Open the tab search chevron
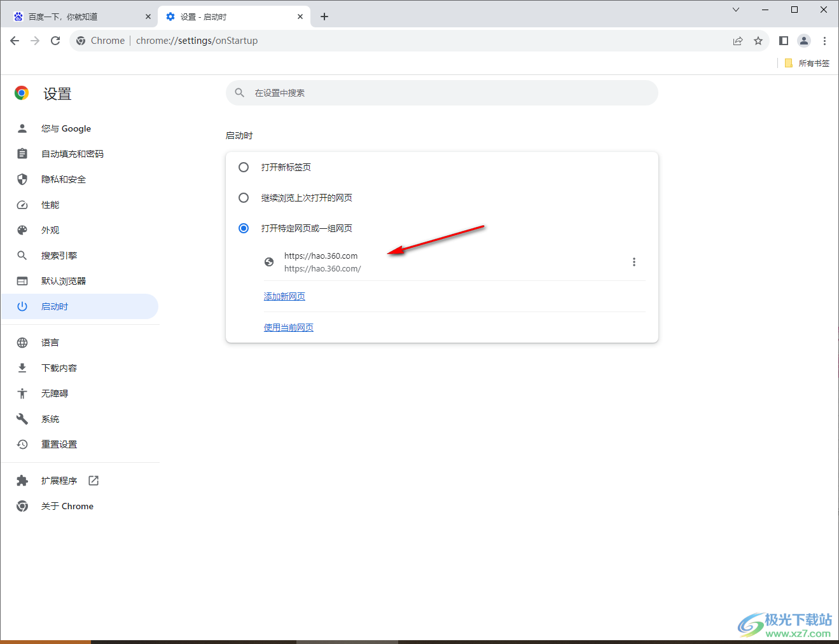This screenshot has width=839, height=644. click(x=736, y=10)
